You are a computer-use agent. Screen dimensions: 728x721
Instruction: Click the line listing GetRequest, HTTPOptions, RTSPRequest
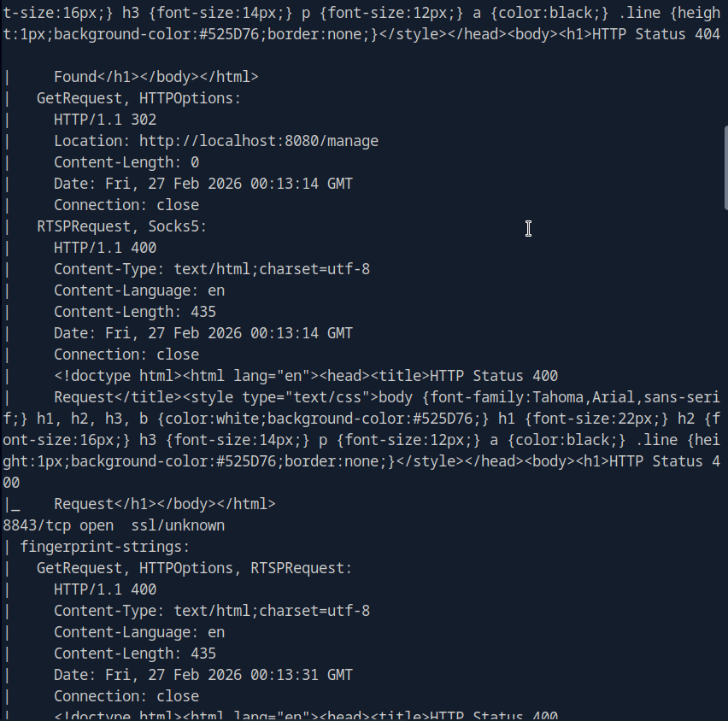[x=195, y=568]
